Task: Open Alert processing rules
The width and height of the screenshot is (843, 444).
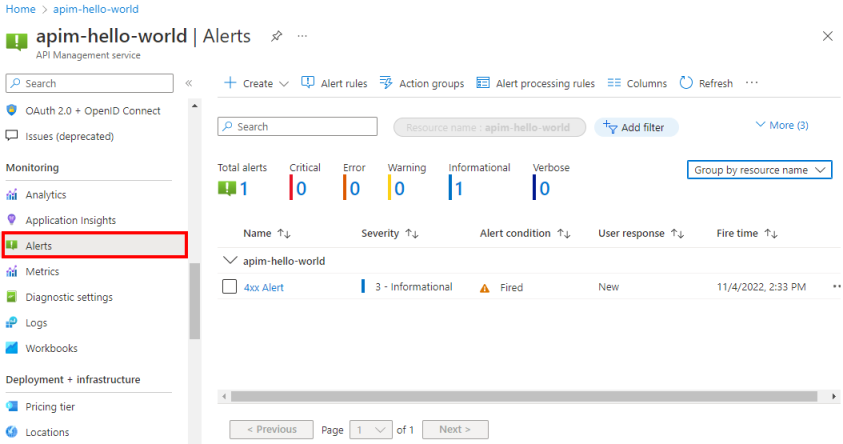Action: (x=535, y=83)
